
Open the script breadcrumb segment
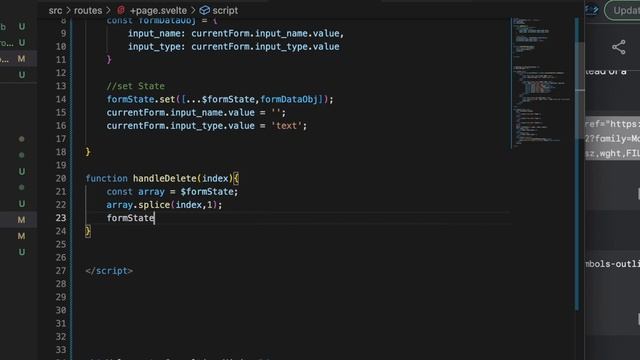coord(225,10)
